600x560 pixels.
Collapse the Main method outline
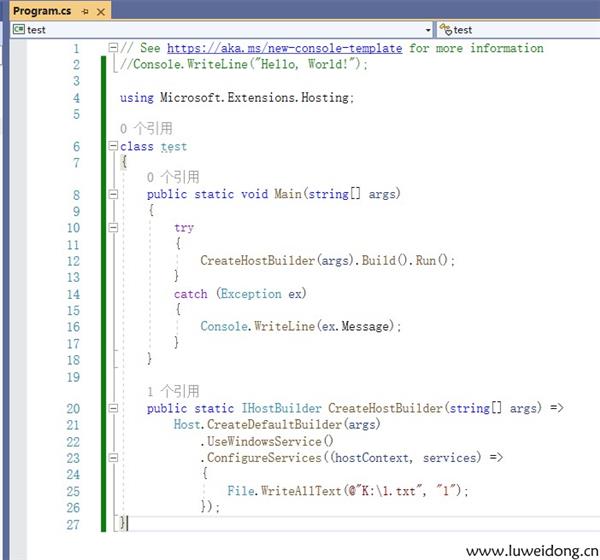tap(113, 195)
